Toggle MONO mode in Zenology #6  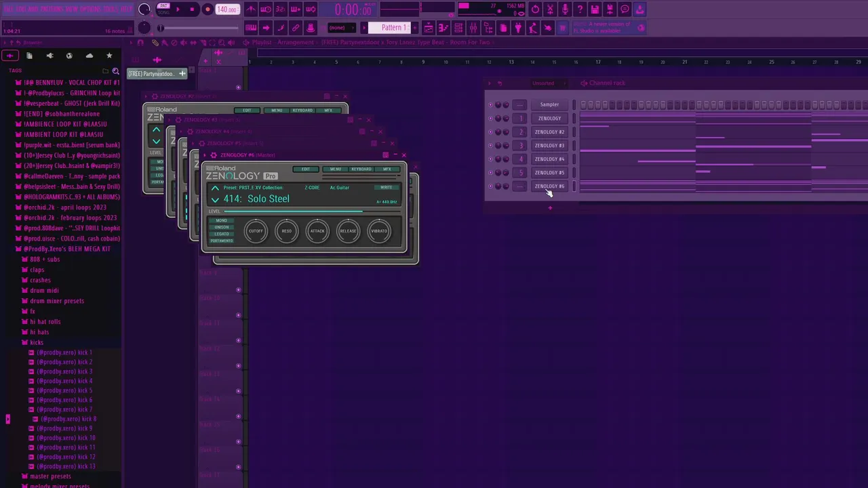point(221,221)
